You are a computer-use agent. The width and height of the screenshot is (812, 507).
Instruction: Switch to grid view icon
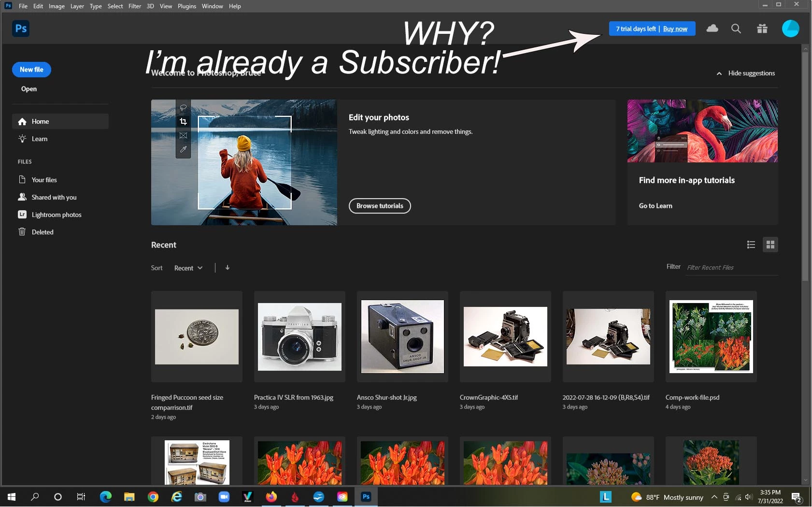click(x=770, y=245)
